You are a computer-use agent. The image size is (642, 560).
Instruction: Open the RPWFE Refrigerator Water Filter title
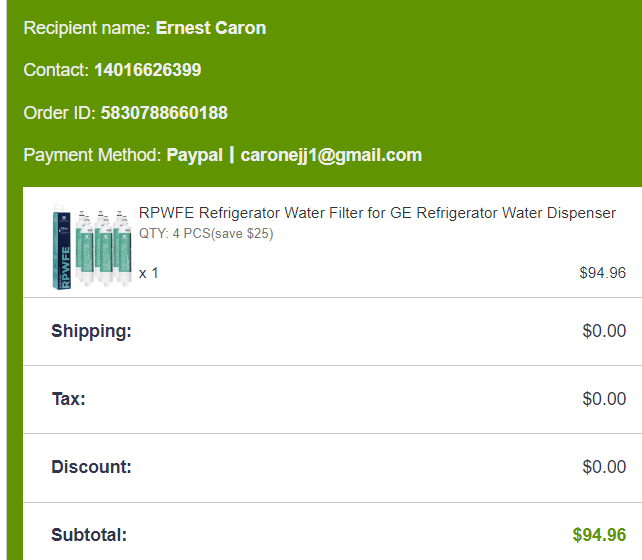(x=377, y=213)
